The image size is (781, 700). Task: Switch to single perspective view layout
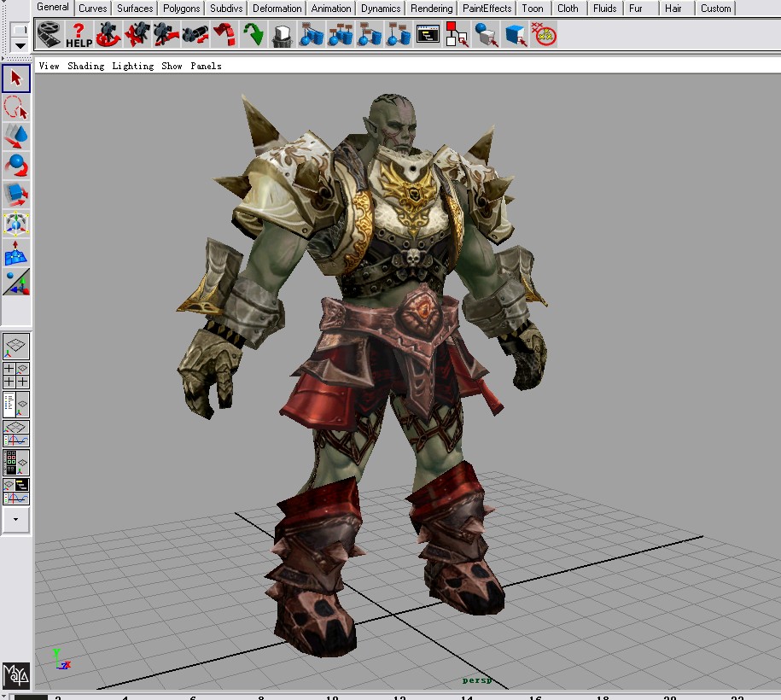[x=16, y=347]
